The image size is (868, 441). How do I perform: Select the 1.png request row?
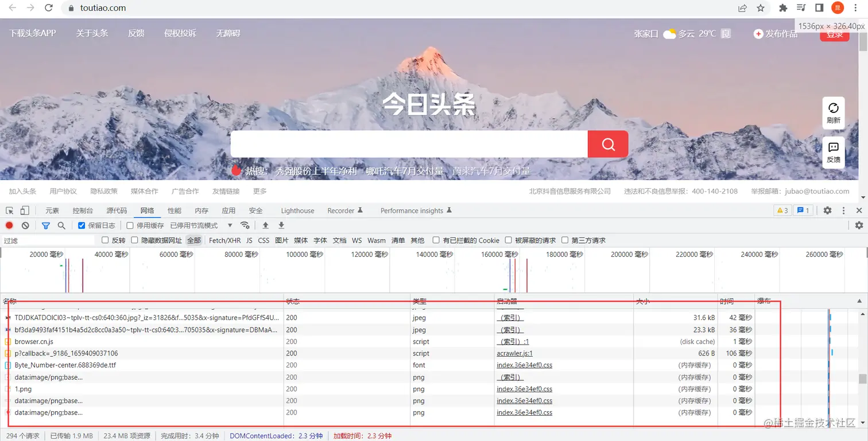pos(378,389)
